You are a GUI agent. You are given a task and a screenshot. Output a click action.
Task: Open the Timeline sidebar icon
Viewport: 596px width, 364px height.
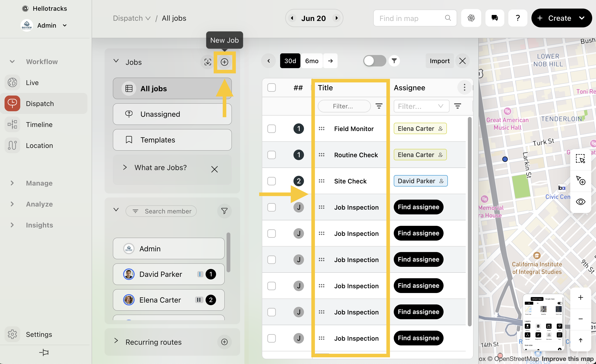[12, 124]
